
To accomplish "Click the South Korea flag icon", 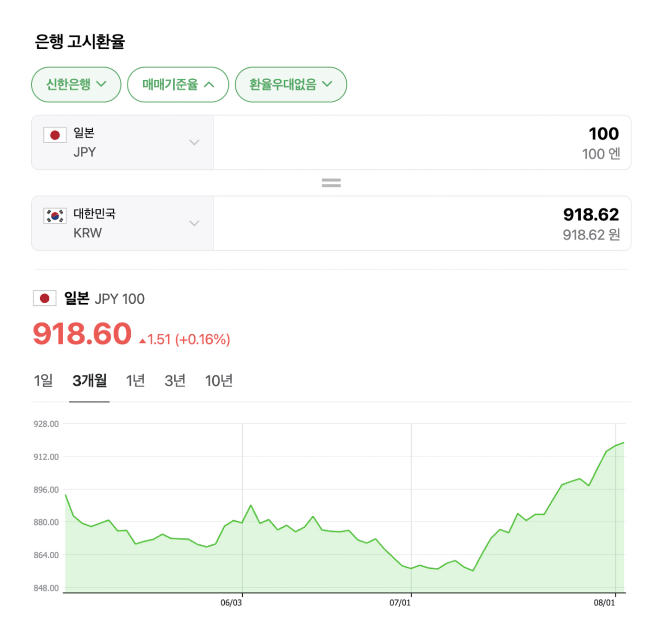I will (55, 216).
